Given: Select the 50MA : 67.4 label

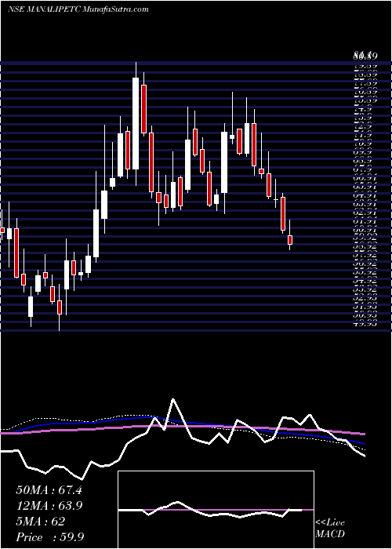Looking at the screenshot, I should [x=49, y=490].
